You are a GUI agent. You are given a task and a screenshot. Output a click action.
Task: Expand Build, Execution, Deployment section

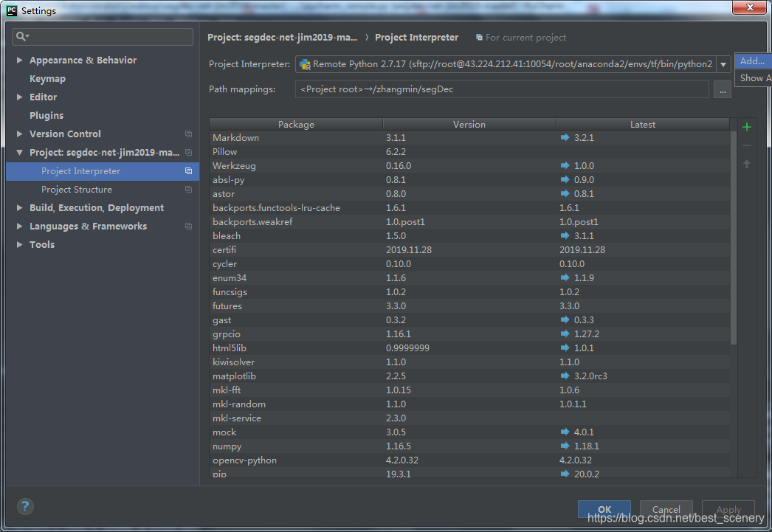(19, 207)
